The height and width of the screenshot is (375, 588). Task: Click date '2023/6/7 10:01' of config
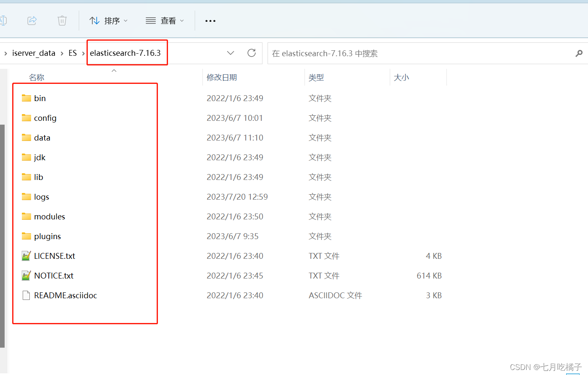pyautogui.click(x=235, y=118)
